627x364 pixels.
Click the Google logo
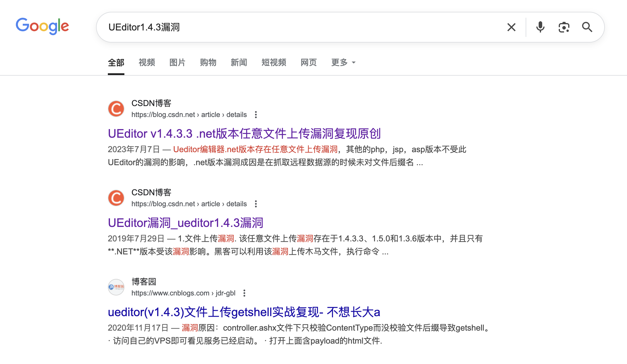(x=42, y=26)
